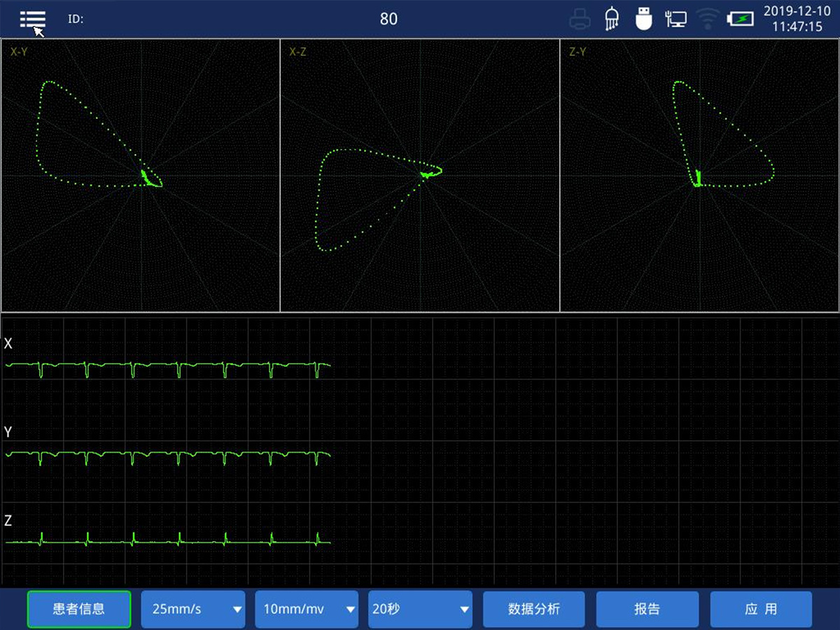Expand the 10mm/mv gain dropdown
The image size is (840, 630).
(307, 609)
